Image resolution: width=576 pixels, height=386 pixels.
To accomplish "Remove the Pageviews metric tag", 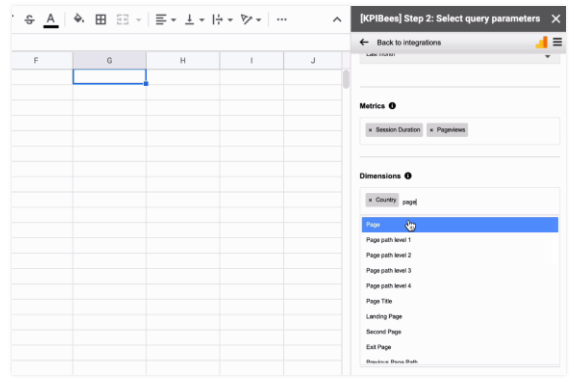I will point(431,130).
